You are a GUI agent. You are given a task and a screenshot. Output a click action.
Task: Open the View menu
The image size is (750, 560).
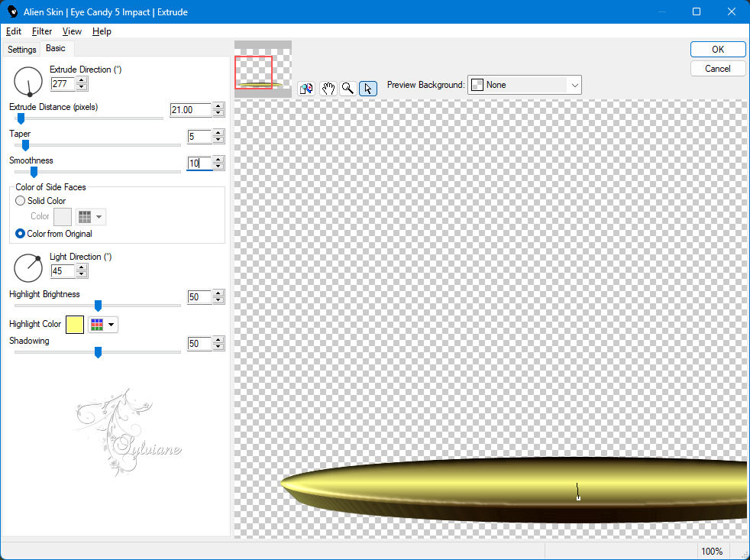(72, 31)
